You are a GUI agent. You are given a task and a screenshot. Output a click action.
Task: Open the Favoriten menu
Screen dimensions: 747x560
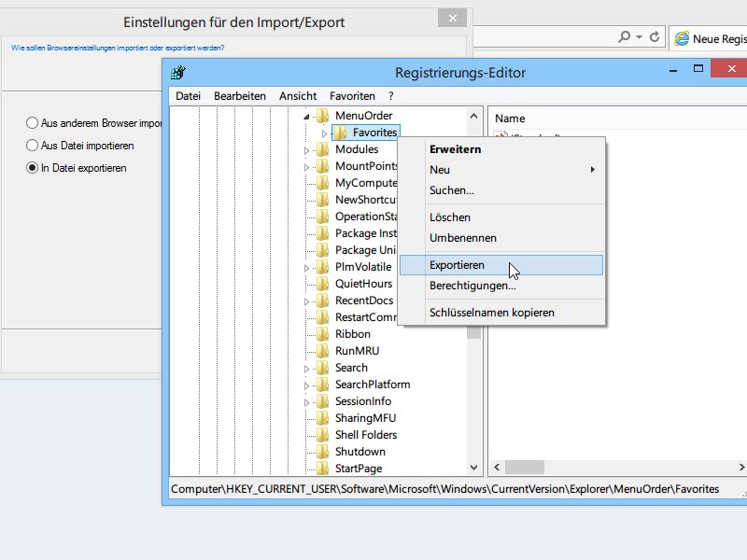[352, 96]
